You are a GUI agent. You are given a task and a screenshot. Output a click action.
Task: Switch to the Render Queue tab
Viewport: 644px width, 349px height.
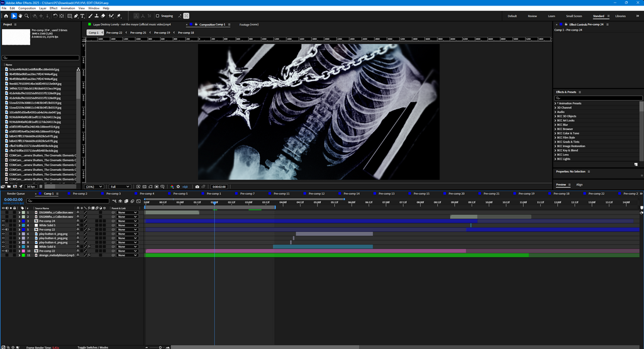click(x=16, y=194)
